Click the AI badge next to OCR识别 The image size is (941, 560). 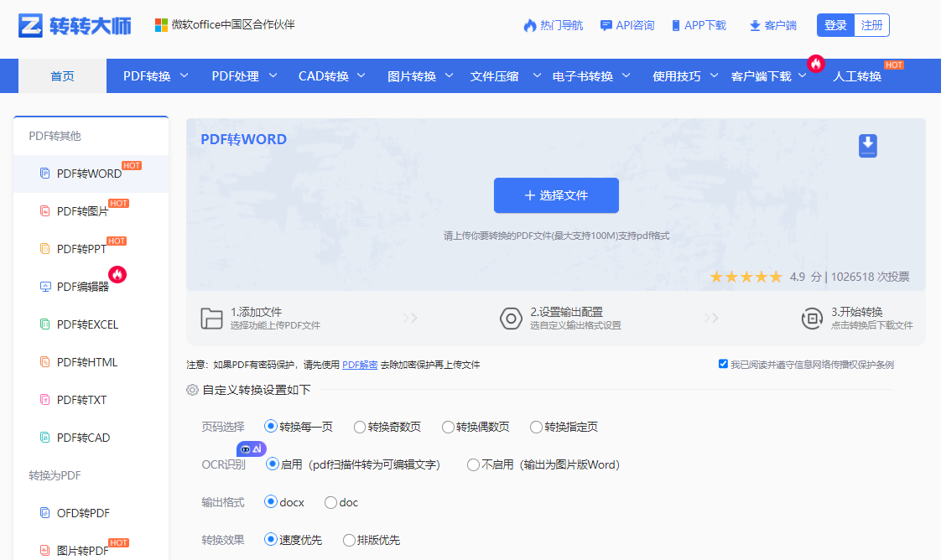click(251, 449)
